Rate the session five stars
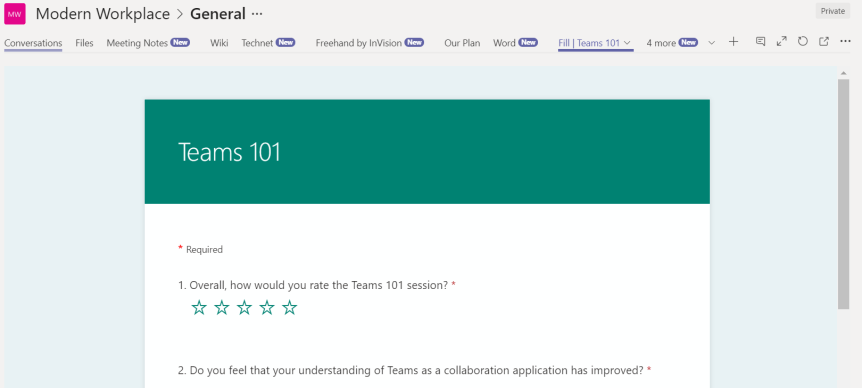This screenshot has width=862, height=388. pos(289,307)
